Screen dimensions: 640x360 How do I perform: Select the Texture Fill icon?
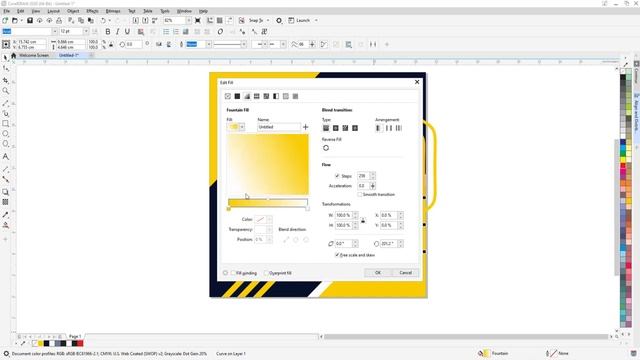tap(286, 96)
